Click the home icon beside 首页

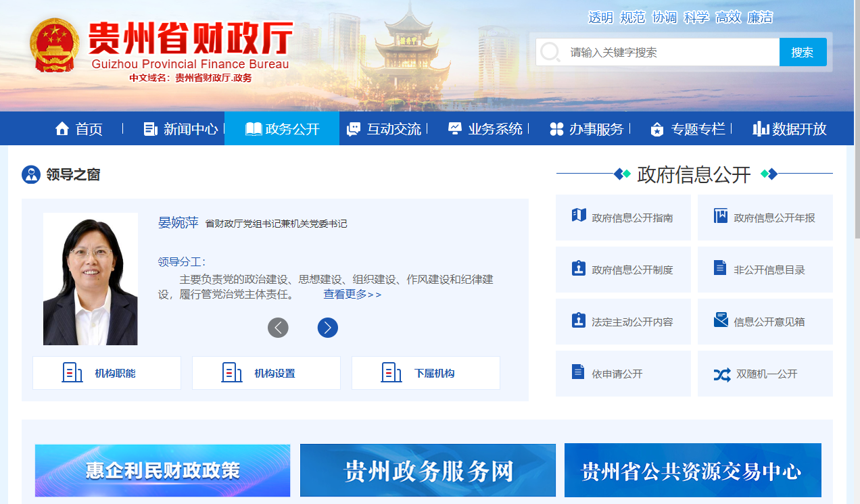62,129
